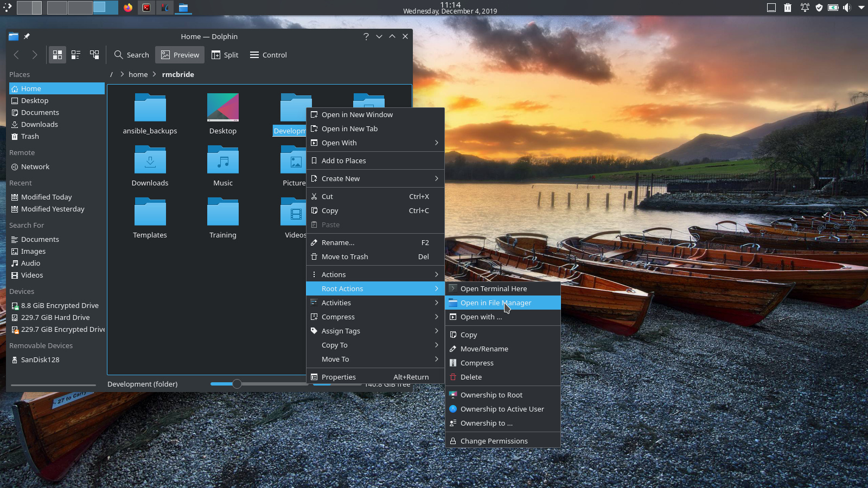The image size is (868, 488).
Task: Open SanDisk128 removable device
Action: pos(57,359)
